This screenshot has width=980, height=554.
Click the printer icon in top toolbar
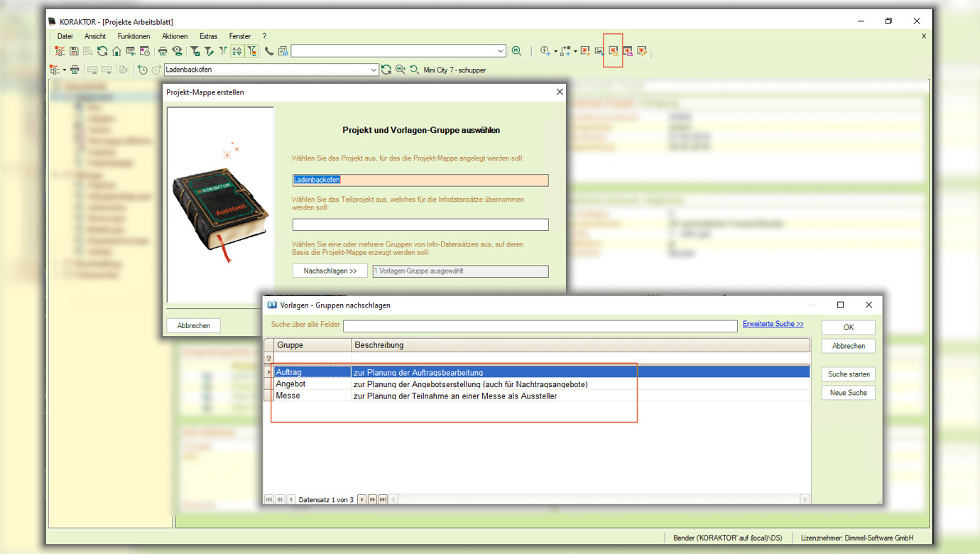pyautogui.click(x=163, y=51)
